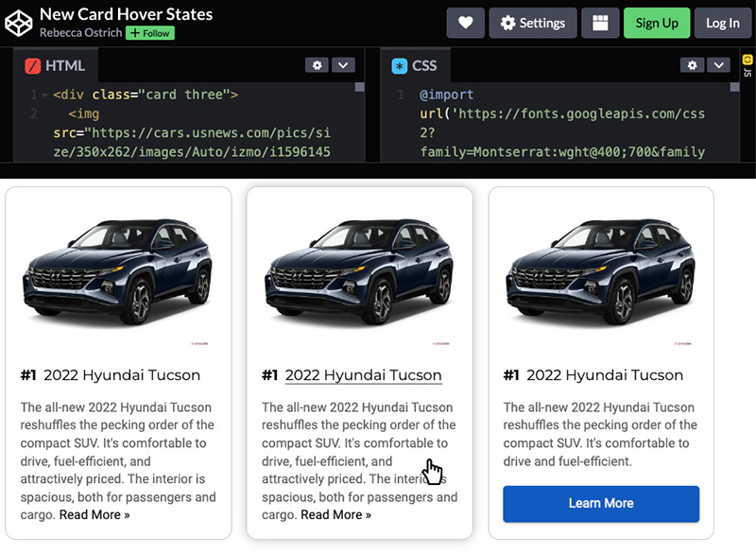Click the first card's car image
The image size is (756, 554).
118,275
